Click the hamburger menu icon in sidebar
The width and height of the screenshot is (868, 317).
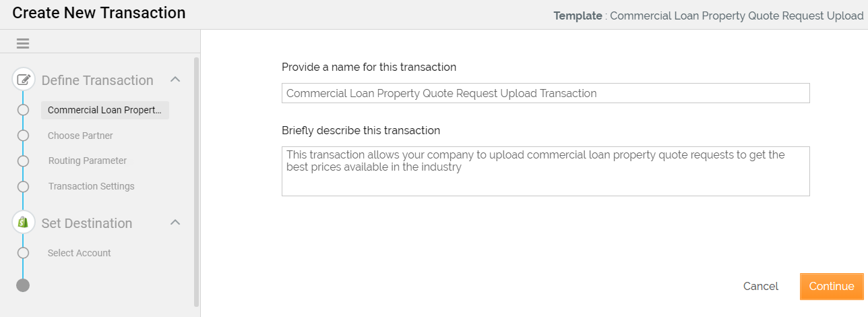coord(23,44)
